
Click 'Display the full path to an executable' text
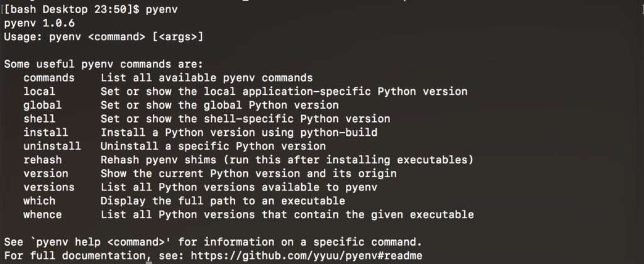pos(223,201)
